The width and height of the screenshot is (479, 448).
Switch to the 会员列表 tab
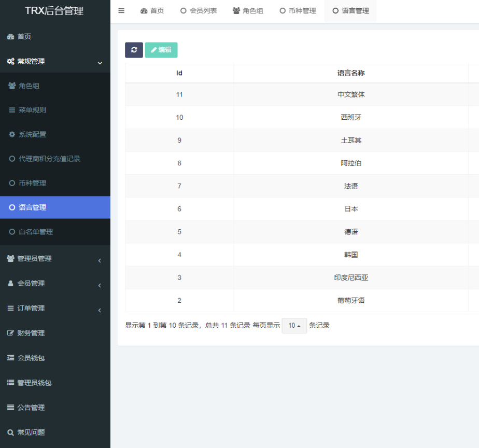pyautogui.click(x=199, y=11)
